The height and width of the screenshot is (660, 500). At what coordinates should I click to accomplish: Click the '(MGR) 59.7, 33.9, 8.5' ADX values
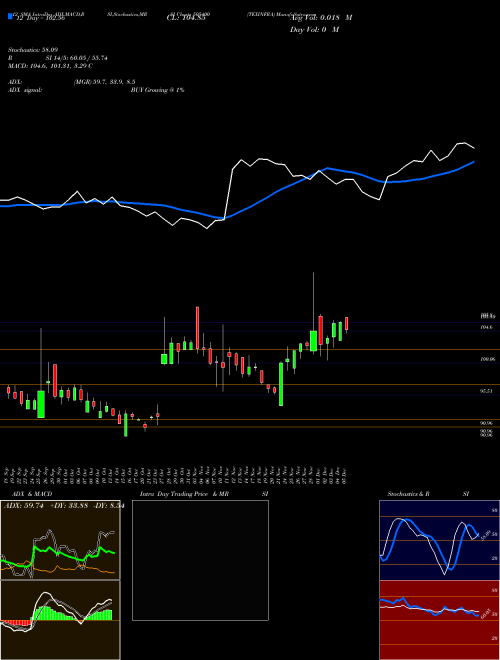point(104,82)
